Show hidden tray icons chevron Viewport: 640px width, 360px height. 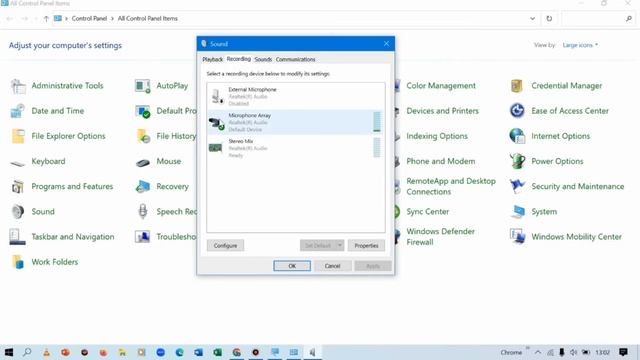tap(538, 352)
